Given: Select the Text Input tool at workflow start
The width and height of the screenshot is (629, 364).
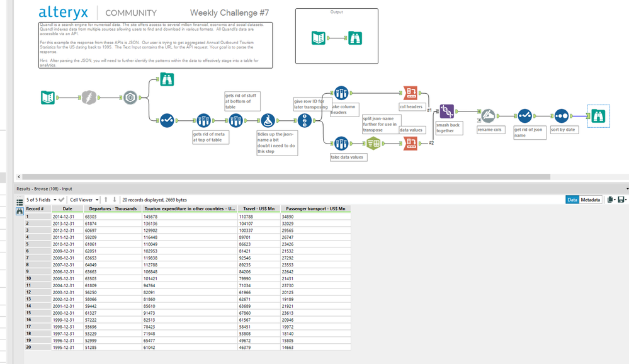Looking at the screenshot, I should [x=48, y=98].
